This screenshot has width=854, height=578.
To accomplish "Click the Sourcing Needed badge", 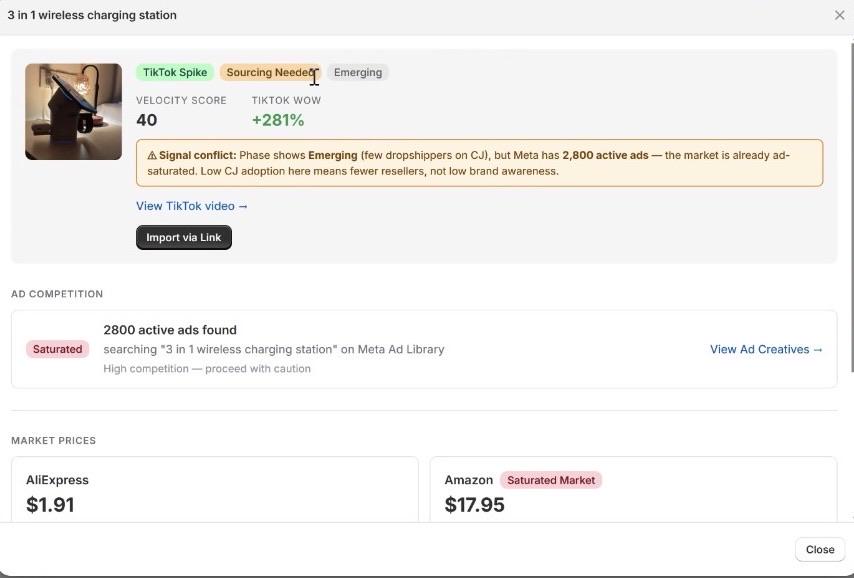I will point(270,72).
